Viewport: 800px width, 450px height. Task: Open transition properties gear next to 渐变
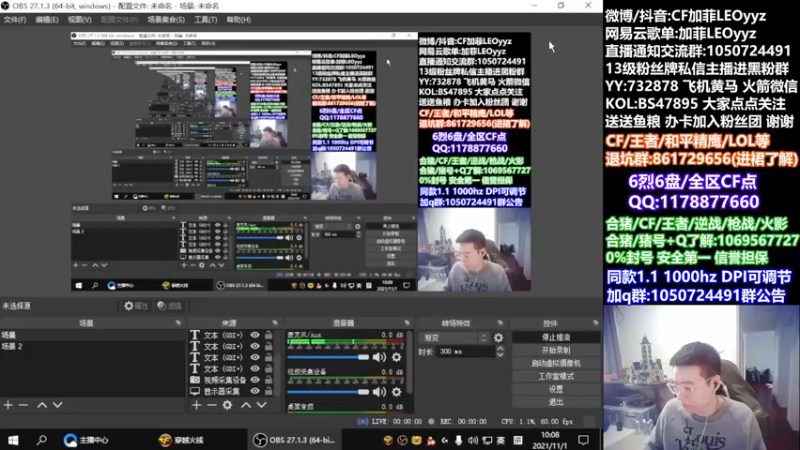pyautogui.click(x=498, y=338)
